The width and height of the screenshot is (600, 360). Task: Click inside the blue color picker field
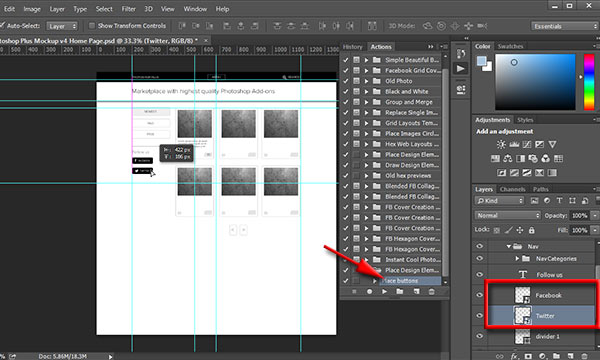click(535, 82)
